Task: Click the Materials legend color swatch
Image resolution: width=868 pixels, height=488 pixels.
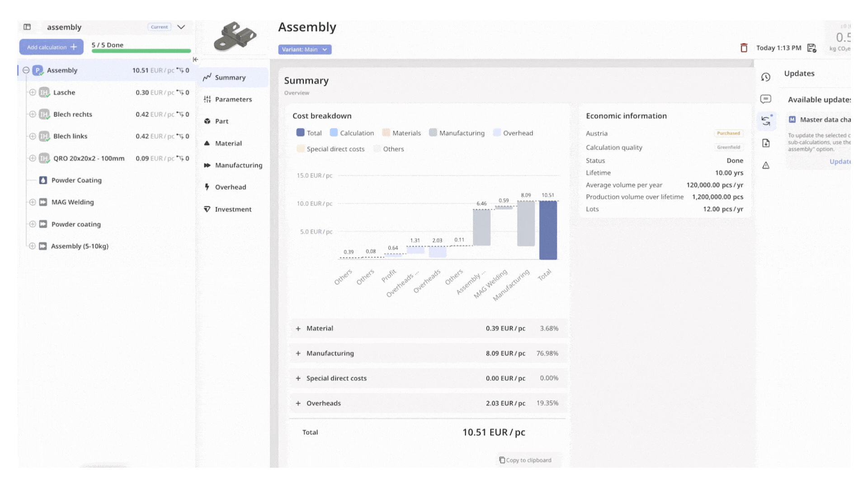Action: point(386,133)
